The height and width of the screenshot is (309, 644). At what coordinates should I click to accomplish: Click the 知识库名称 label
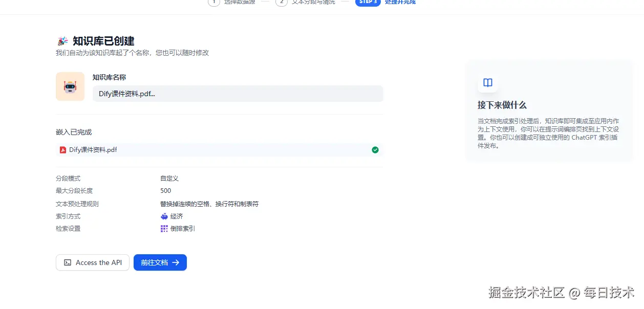(x=109, y=77)
